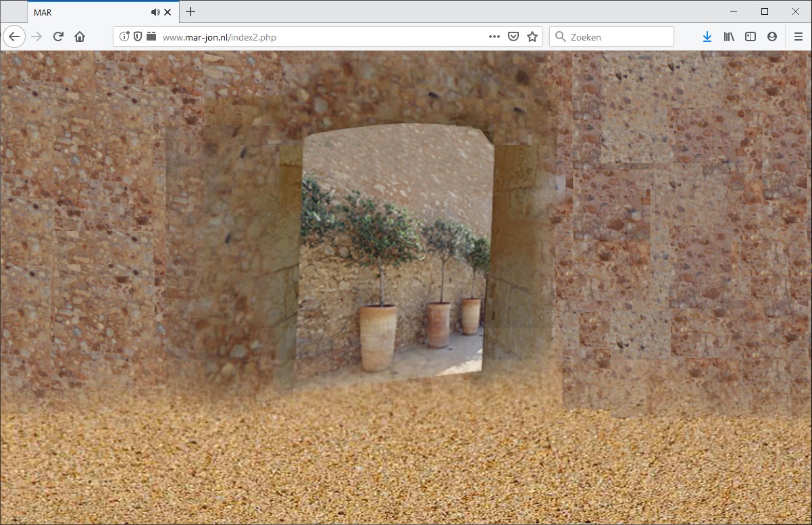Save page to Pocket
Screen dimensions: 812x525
(513, 36)
